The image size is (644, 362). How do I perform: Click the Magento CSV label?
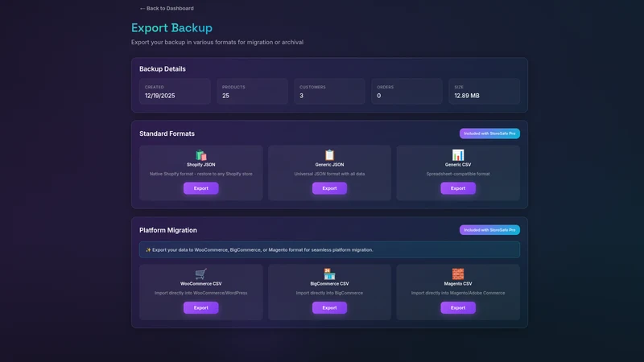point(458,284)
